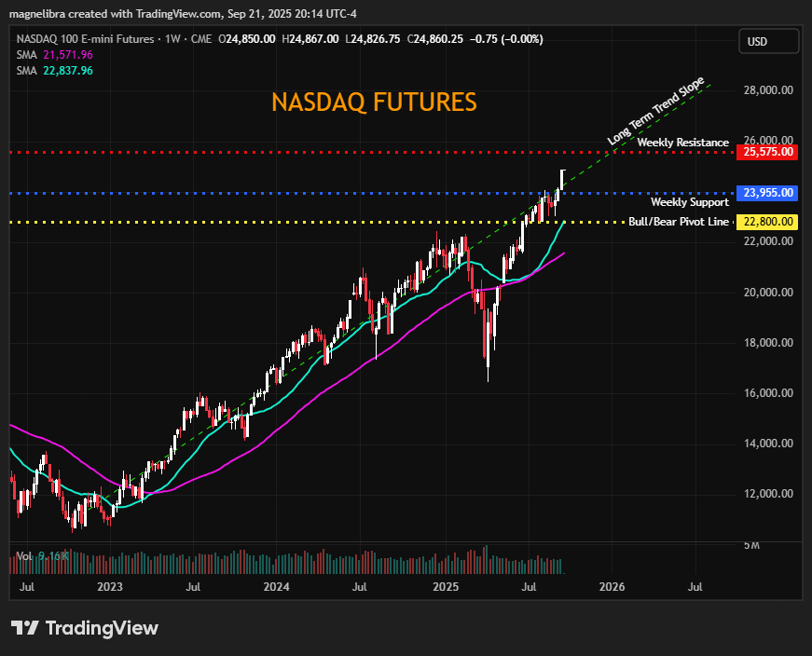The width and height of the screenshot is (812, 656).
Task: Click the TradingView logo at bottom
Action: coord(85,628)
